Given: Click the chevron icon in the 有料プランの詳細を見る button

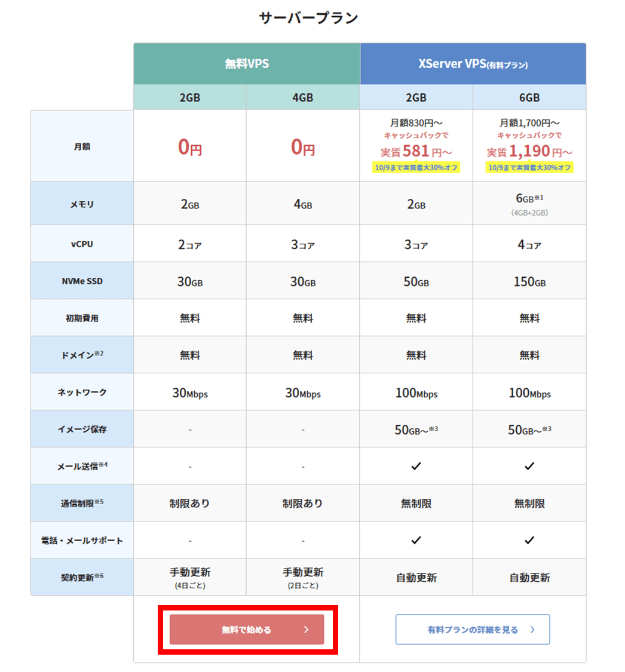Looking at the screenshot, I should 532,630.
